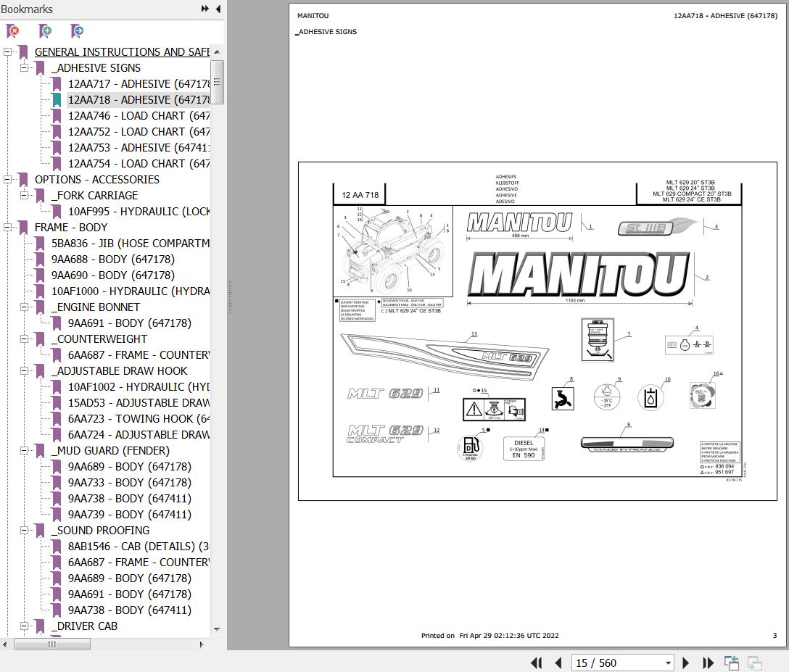Open bookmark 9AA733 - BODY (647178)
789x672 pixels.
129,482
